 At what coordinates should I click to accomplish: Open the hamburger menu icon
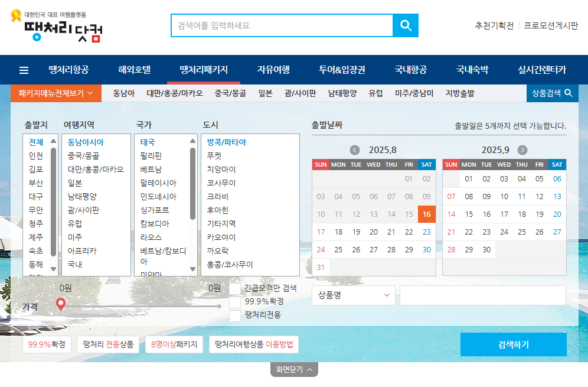(x=24, y=70)
